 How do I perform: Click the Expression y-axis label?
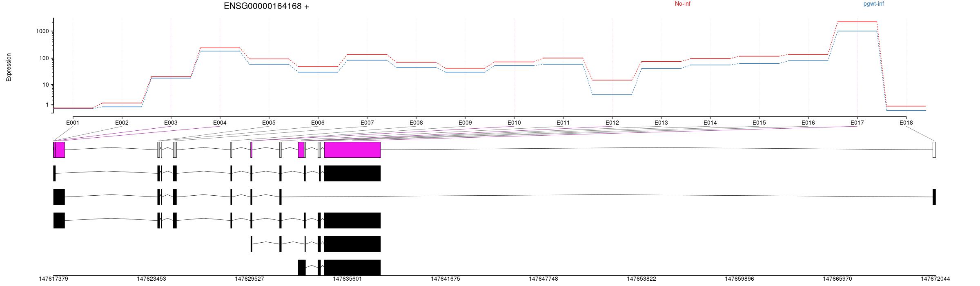[9, 67]
